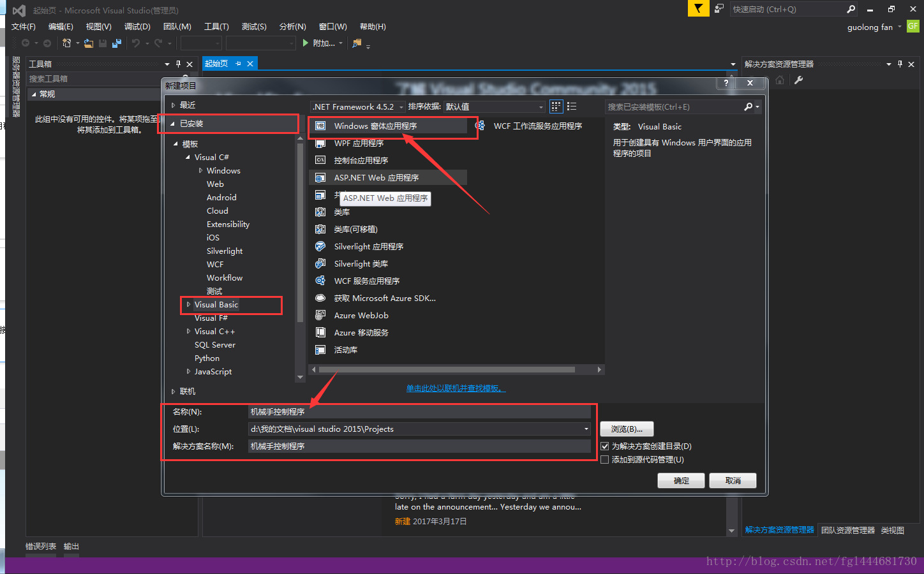Collapse the General group in Toolbox
Image resolution: width=924 pixels, height=574 pixels.
[34, 94]
